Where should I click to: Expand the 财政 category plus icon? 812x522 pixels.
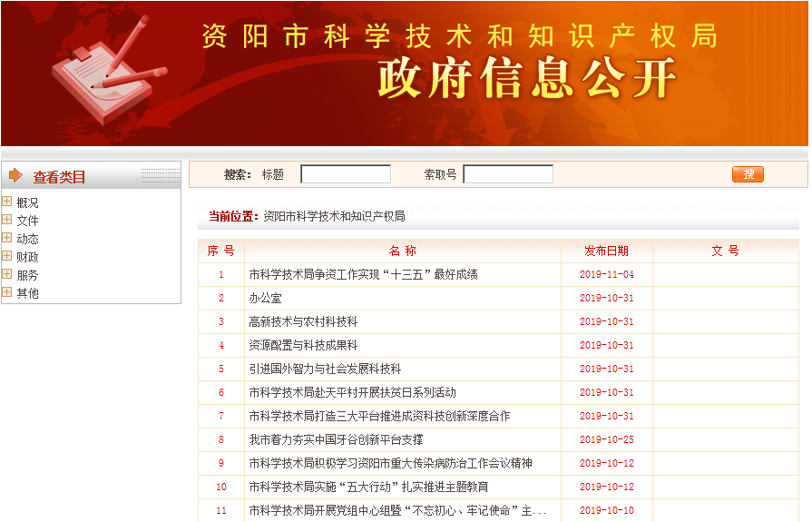tap(7, 257)
